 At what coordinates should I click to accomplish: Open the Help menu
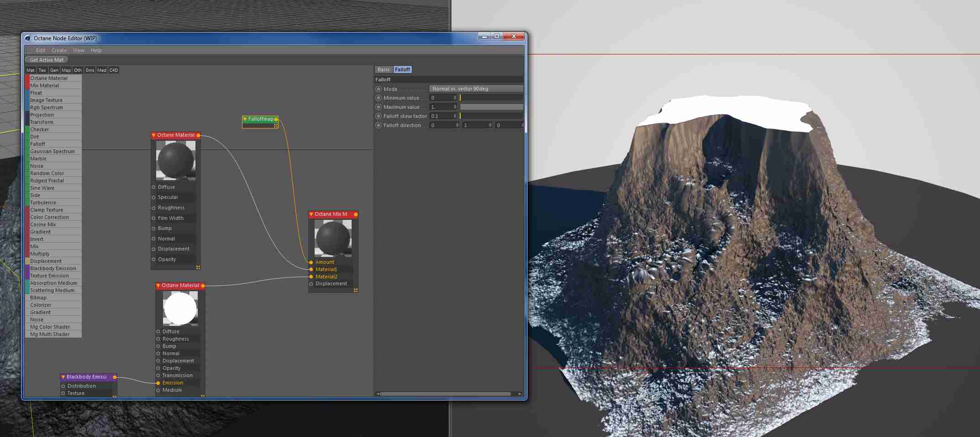point(96,50)
